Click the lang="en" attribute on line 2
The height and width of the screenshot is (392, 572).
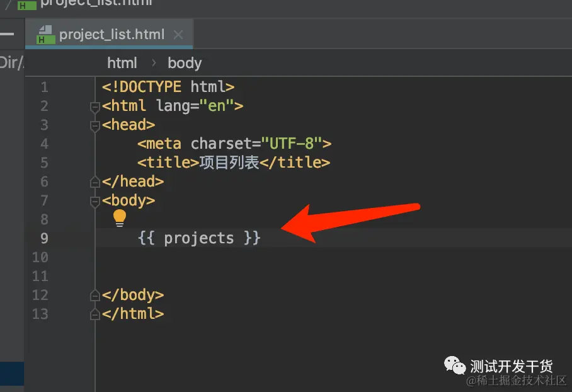[195, 107]
